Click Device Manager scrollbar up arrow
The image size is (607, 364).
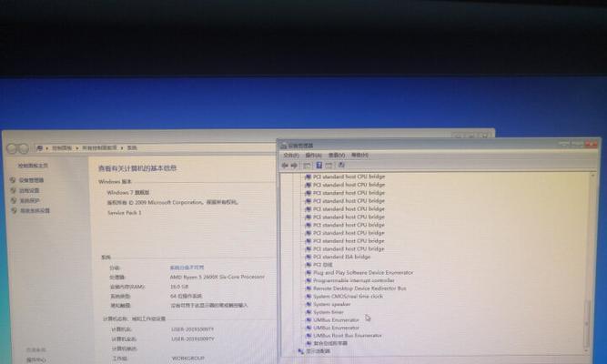point(592,177)
